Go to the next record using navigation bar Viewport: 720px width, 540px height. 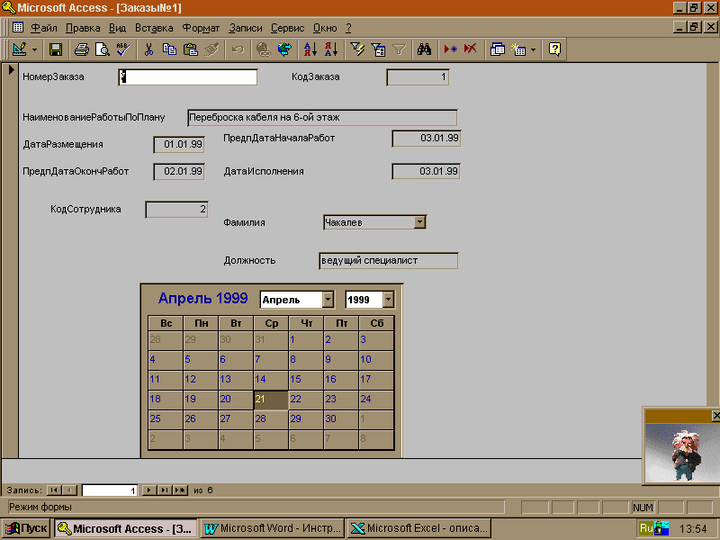[149, 490]
